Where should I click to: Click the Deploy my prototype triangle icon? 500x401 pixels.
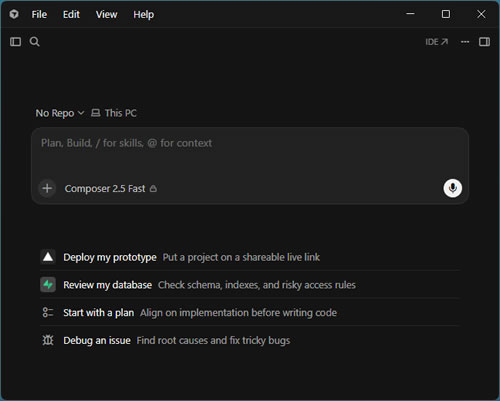click(x=48, y=257)
